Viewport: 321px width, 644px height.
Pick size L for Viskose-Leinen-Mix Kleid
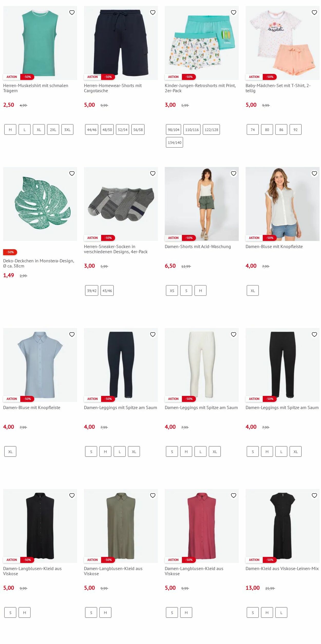[x=281, y=612]
